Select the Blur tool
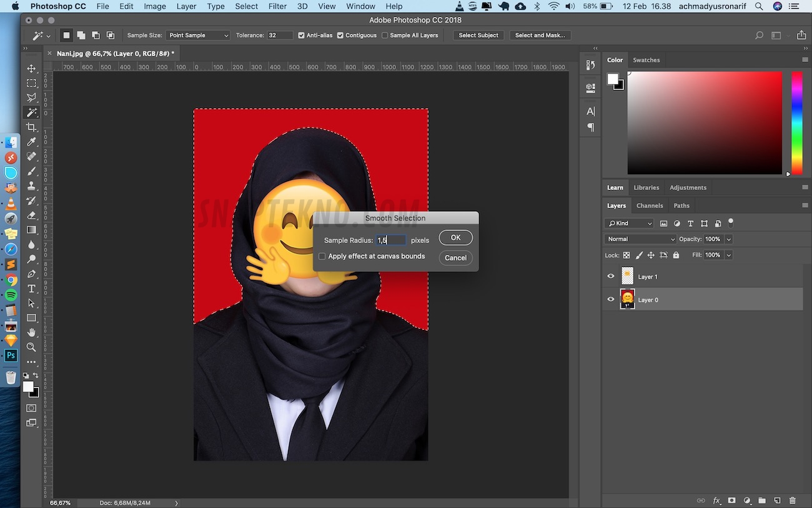The image size is (812, 508). (31, 244)
